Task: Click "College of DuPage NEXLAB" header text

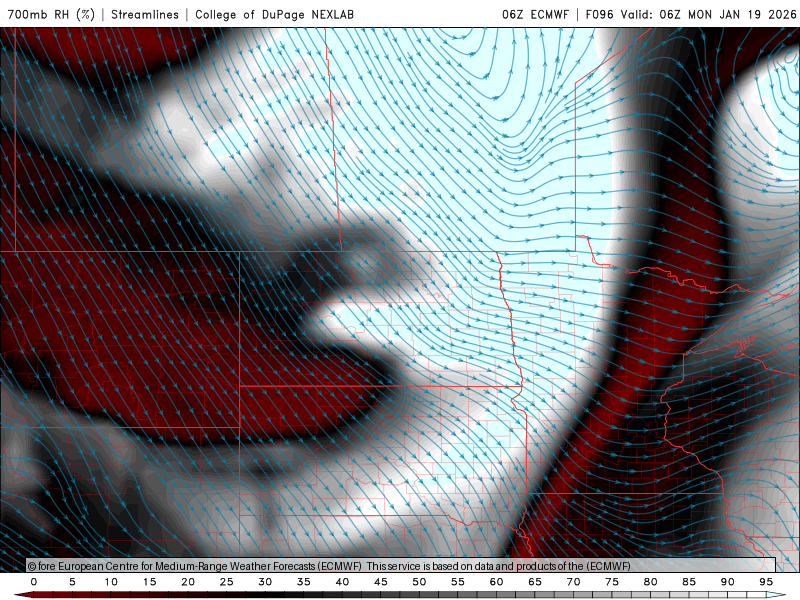Action: [x=274, y=14]
